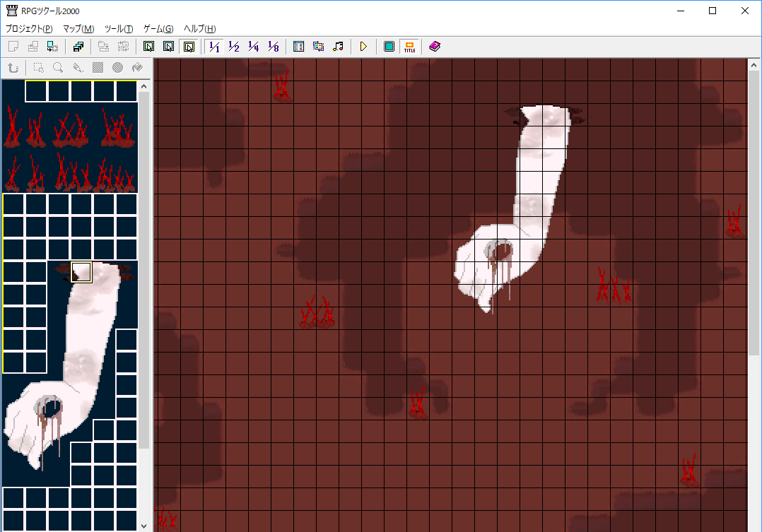Click the map's vertical scrollbar thumb
The height and width of the screenshot is (532, 762).
754,213
